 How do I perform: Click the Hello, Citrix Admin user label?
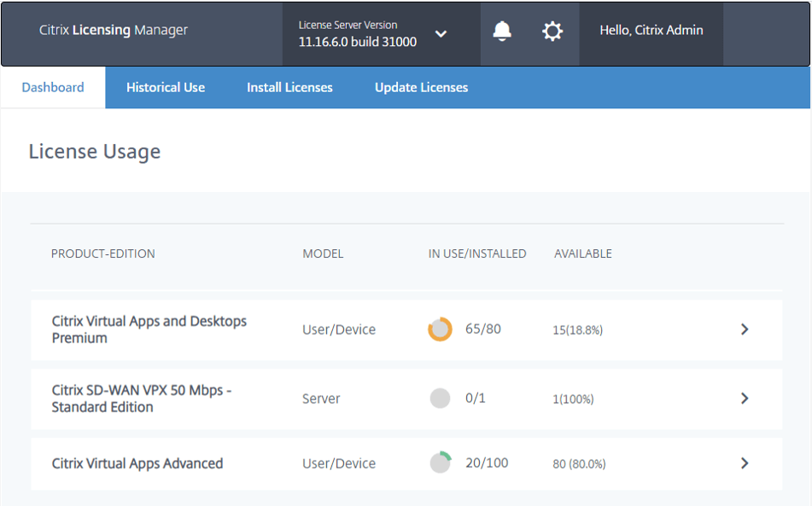coord(651,31)
